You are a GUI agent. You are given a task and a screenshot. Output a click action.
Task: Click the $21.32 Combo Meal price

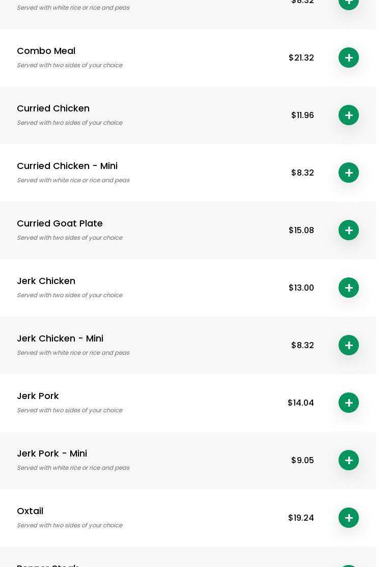[301, 58]
